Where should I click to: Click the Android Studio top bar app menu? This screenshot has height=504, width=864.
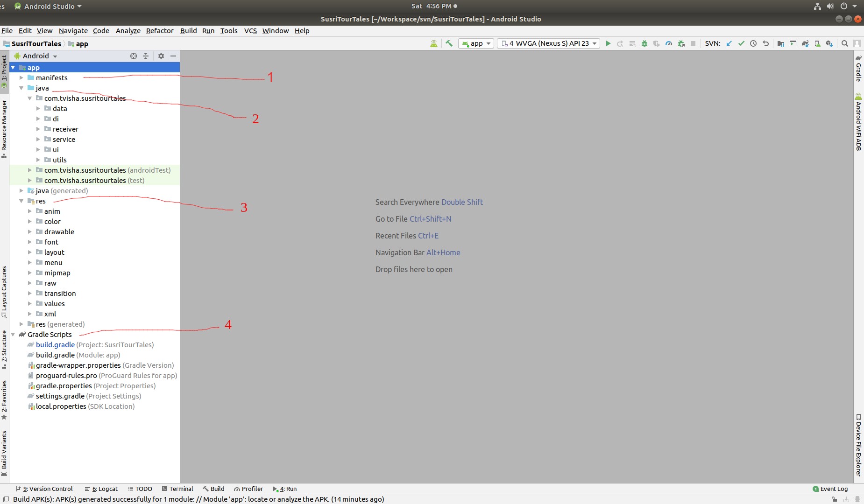(48, 6)
